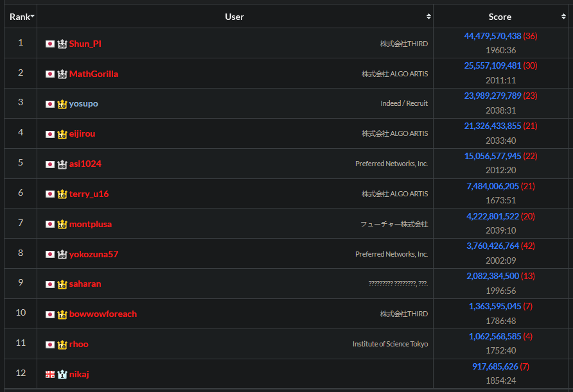
Task: Open Shun_PI user profile
Action: [x=85, y=44]
